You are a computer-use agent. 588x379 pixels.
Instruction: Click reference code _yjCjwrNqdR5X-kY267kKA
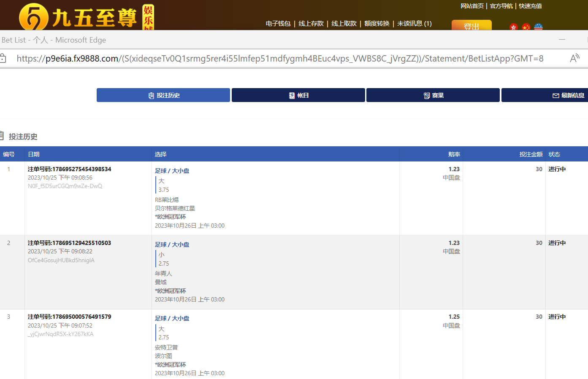pyautogui.click(x=61, y=334)
